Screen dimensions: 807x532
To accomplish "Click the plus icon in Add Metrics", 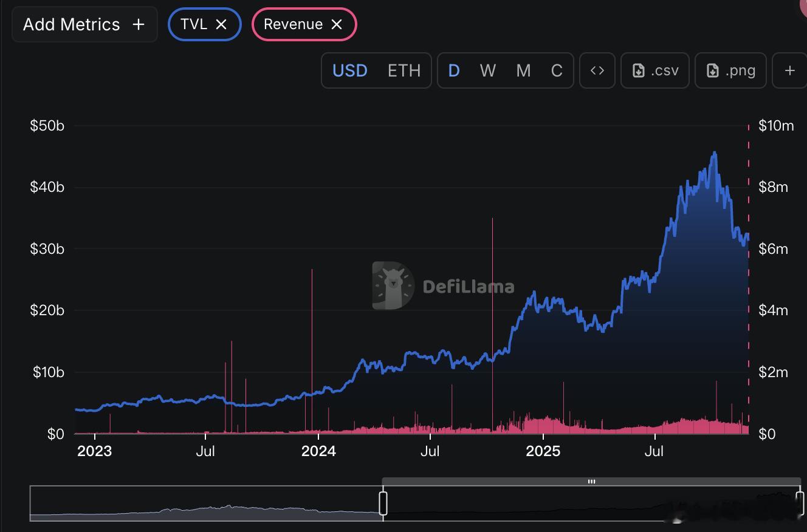I will (x=139, y=24).
